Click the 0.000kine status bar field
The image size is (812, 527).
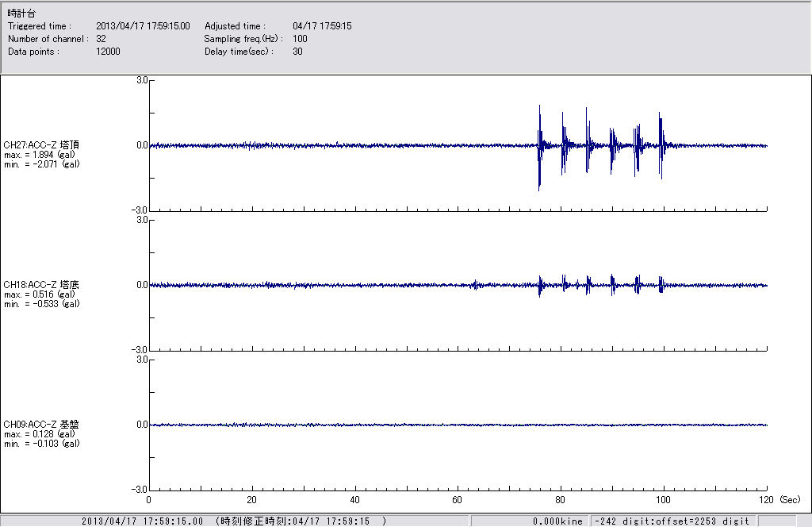pos(557,521)
